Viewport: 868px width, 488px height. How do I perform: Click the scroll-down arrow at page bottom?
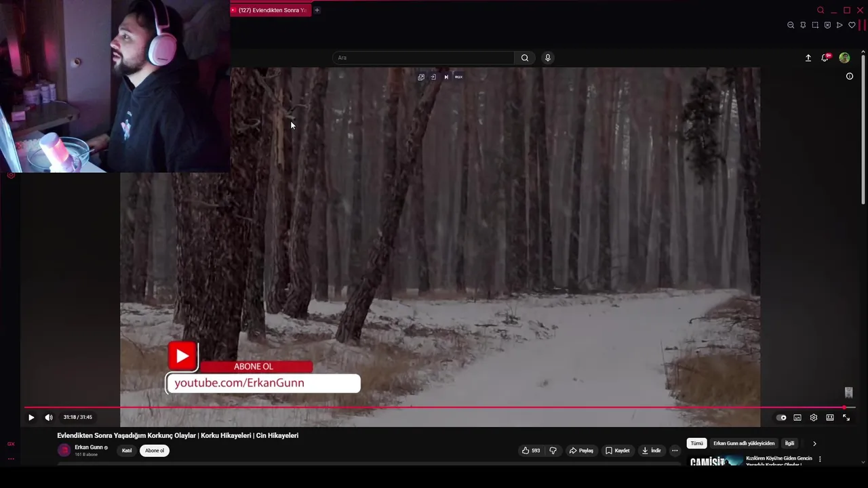[x=863, y=462]
